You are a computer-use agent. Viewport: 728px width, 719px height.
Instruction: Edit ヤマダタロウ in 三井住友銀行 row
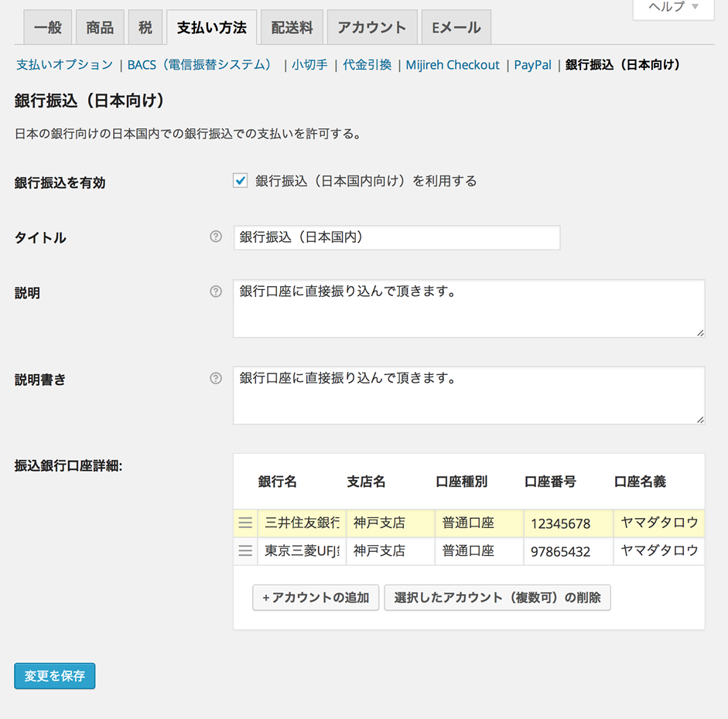659,523
